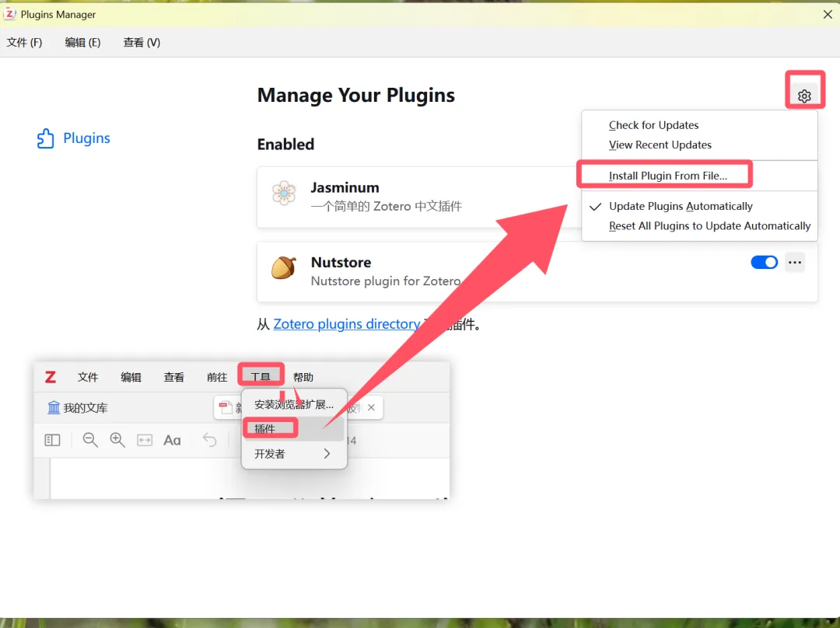840x628 pixels.
Task: Open Nutstore's three-dot options menu
Action: [x=795, y=263]
